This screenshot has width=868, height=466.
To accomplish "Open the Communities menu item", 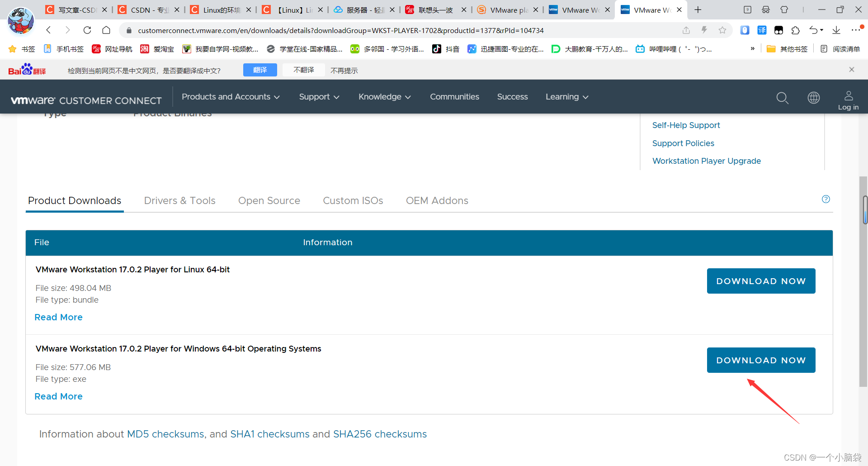I will (x=454, y=97).
